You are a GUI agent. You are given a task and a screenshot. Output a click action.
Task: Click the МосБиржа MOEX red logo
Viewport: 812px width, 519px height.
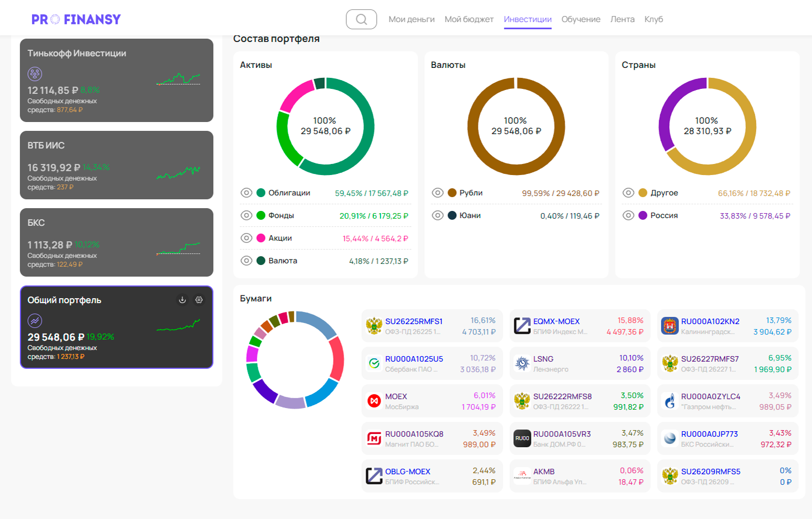pos(374,401)
